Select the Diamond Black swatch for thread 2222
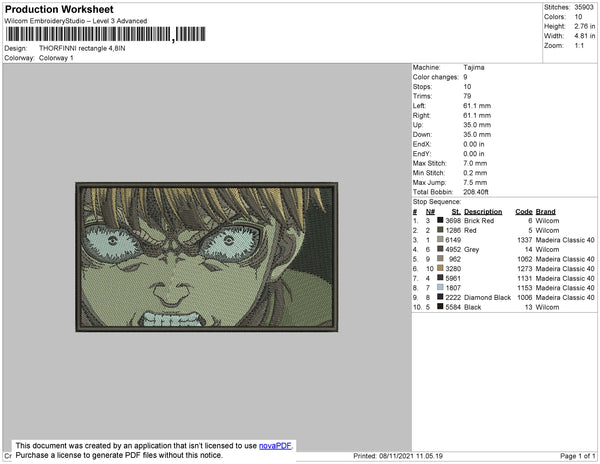The width and height of the screenshot is (600, 464). pyautogui.click(x=440, y=297)
